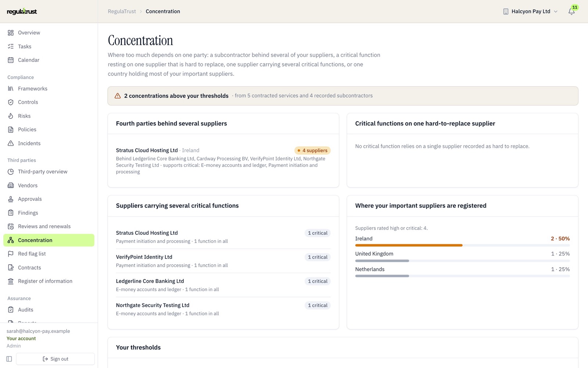The height and width of the screenshot is (368, 588).
Task: Click the RegulaTrust logo
Action: (x=22, y=11)
